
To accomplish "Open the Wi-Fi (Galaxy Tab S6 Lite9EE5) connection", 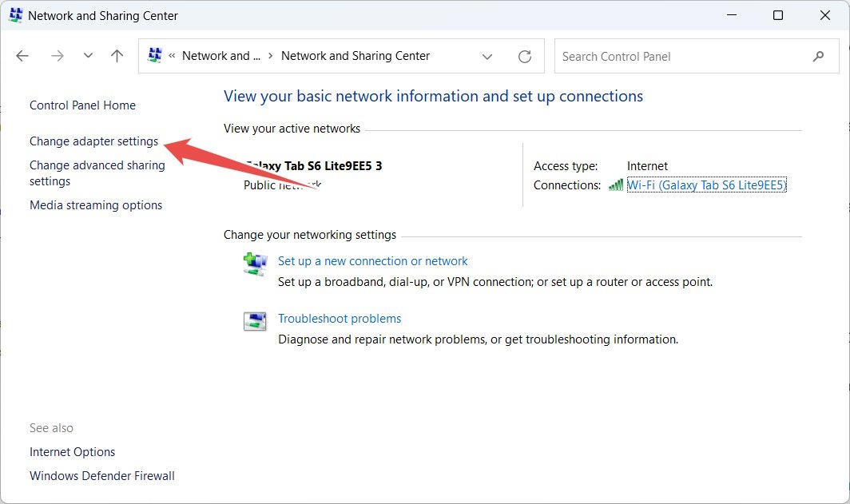I will click(x=706, y=185).
